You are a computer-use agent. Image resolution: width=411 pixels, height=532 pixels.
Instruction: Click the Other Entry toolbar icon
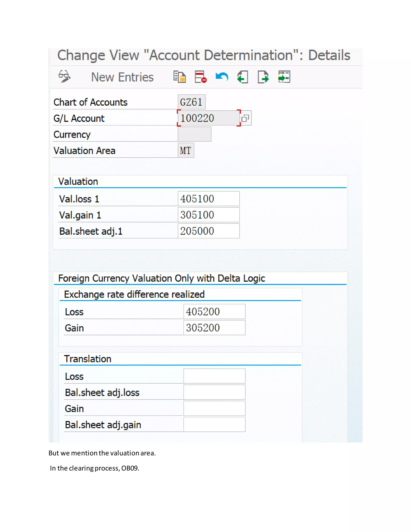pos(284,77)
